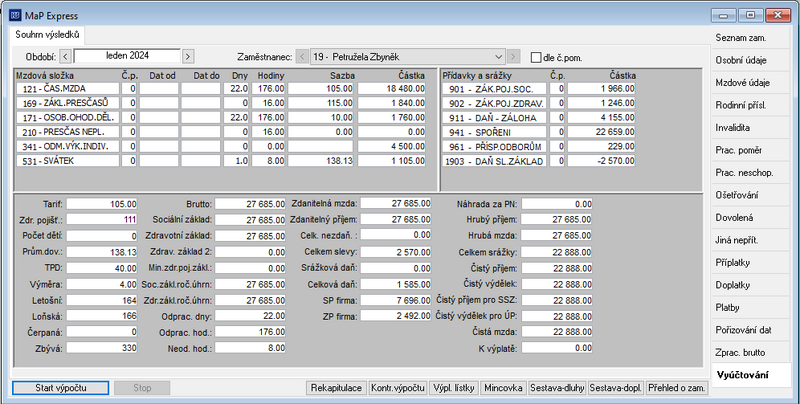The height and width of the screenshot is (404, 800).
Task: Click the 911 - DAŇ - ZÁLOHA row
Action: point(539,117)
